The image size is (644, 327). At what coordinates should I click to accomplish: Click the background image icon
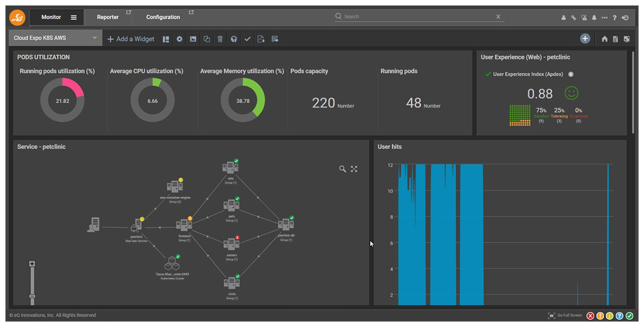(193, 39)
